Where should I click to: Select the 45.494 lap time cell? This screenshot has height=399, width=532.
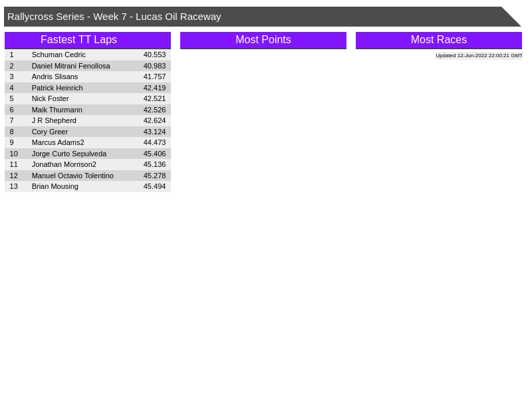154,186
